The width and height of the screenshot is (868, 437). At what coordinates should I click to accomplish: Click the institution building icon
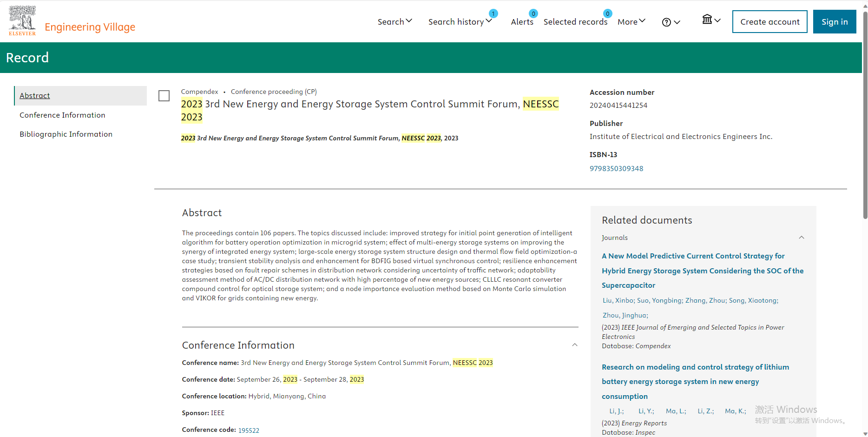(x=707, y=20)
